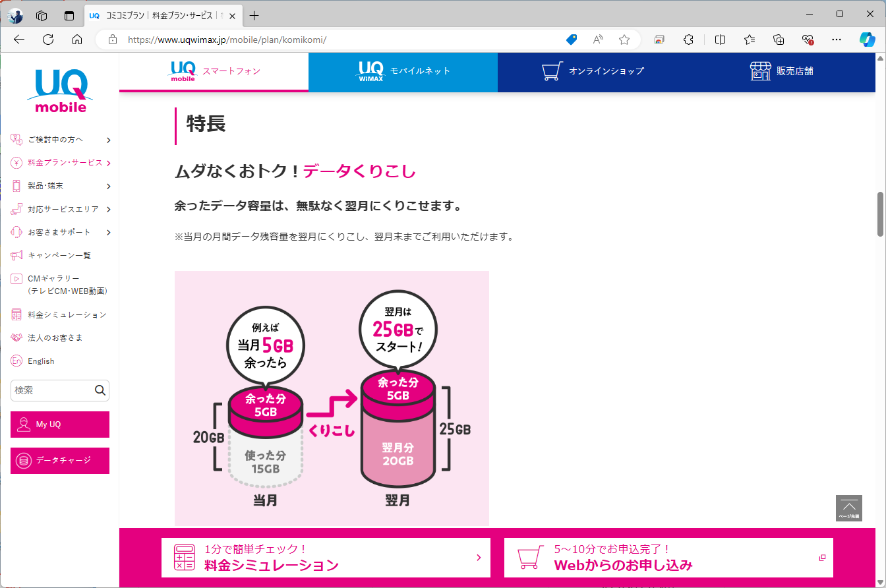
Task: Click the favorites star in the address bar
Action: click(624, 40)
